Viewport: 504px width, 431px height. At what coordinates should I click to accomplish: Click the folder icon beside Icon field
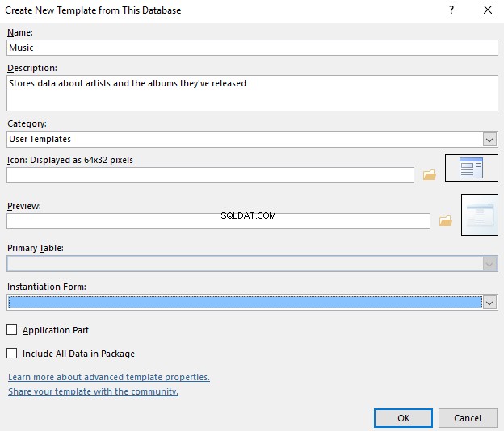point(430,175)
